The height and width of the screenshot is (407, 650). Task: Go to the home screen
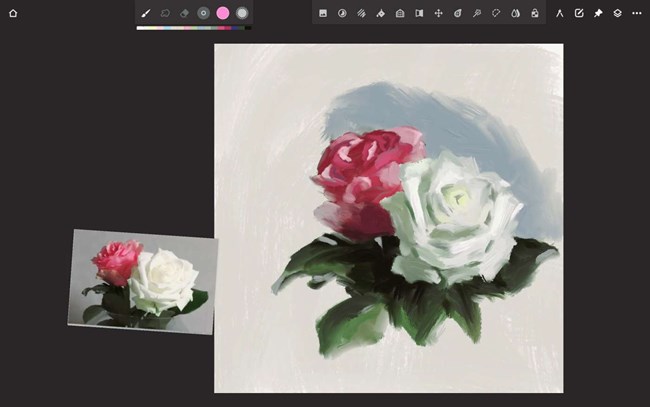(x=13, y=13)
